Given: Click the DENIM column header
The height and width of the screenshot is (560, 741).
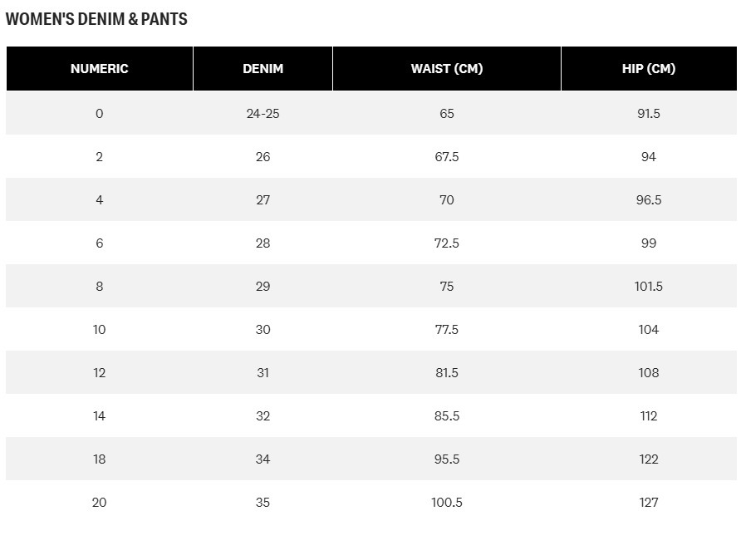Looking at the screenshot, I should point(263,69).
